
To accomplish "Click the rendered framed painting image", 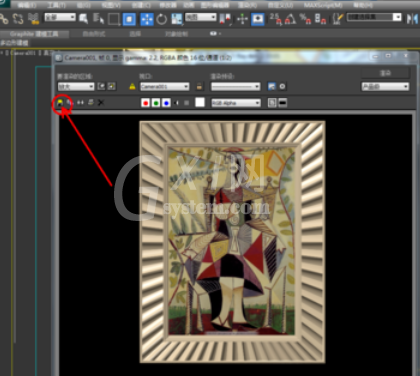I will coord(232,242).
